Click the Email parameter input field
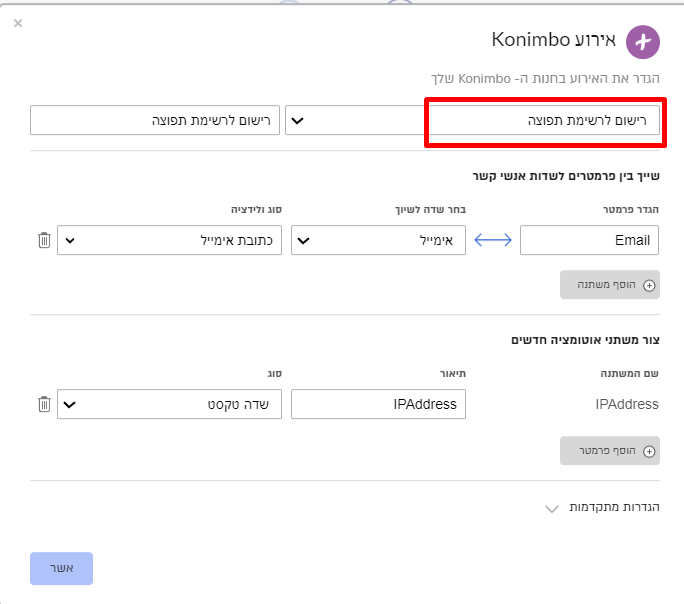 pos(589,240)
